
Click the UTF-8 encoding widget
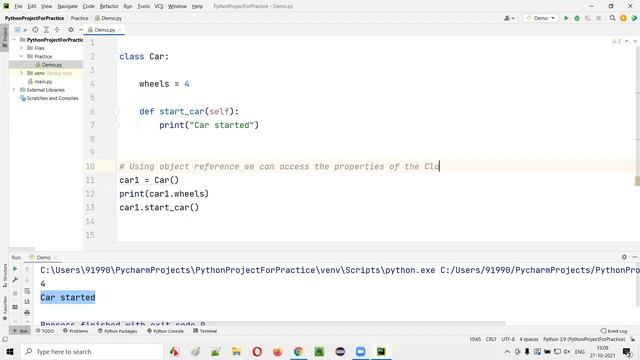508,339
